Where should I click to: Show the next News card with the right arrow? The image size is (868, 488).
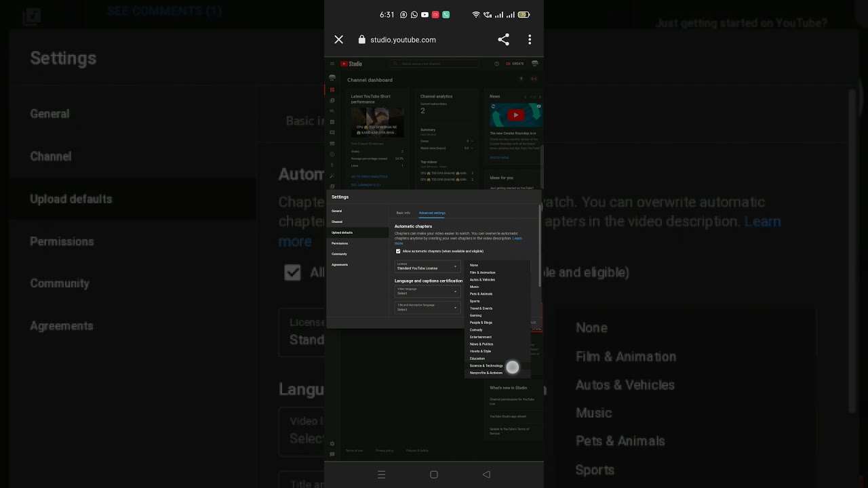539,97
